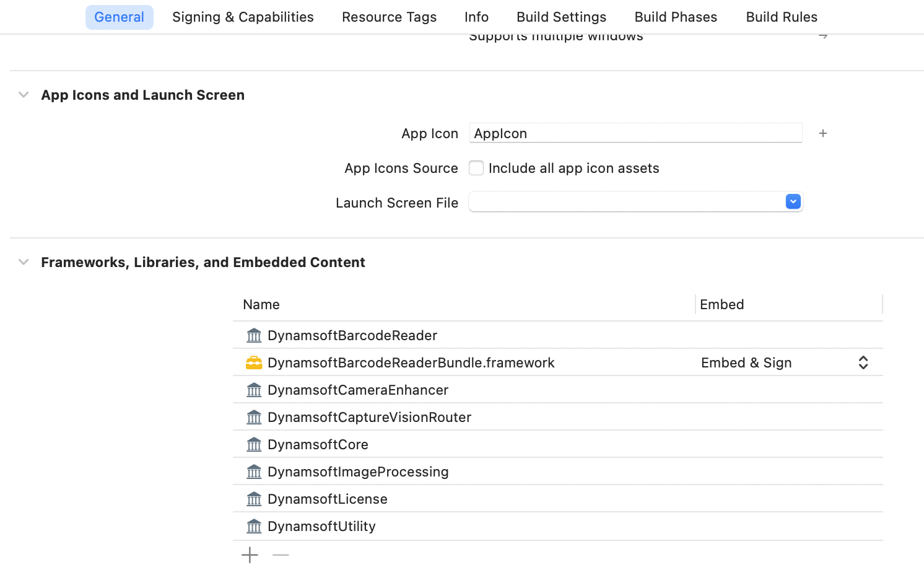Click the DynamsoftImageProcessing framework icon
924x575 pixels.
tap(254, 472)
